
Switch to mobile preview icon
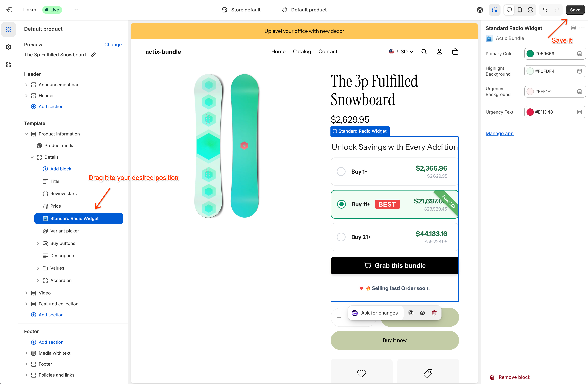(x=520, y=10)
